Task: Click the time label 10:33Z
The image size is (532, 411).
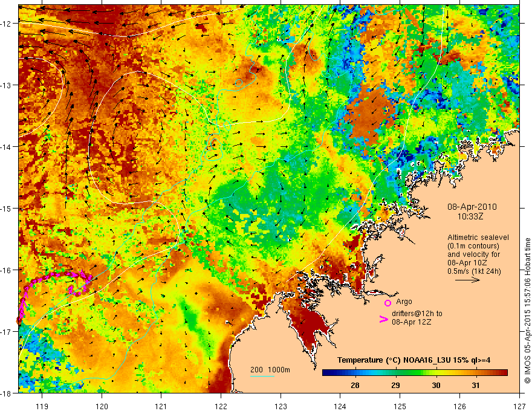Action: click(x=470, y=216)
